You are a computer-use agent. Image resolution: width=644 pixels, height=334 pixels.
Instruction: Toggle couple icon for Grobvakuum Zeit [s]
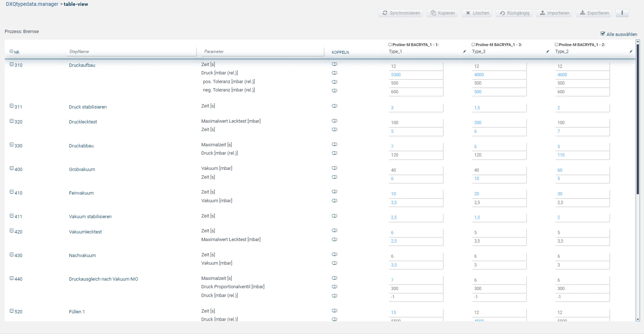[334, 177]
